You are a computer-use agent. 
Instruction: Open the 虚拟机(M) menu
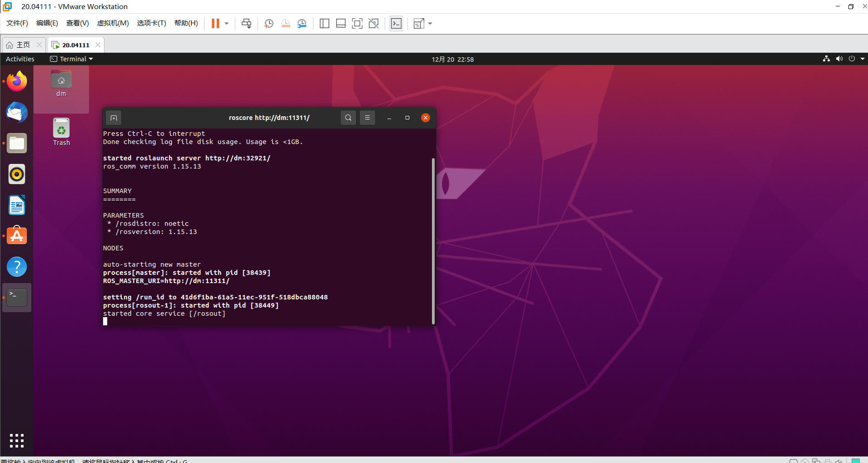pyautogui.click(x=113, y=23)
